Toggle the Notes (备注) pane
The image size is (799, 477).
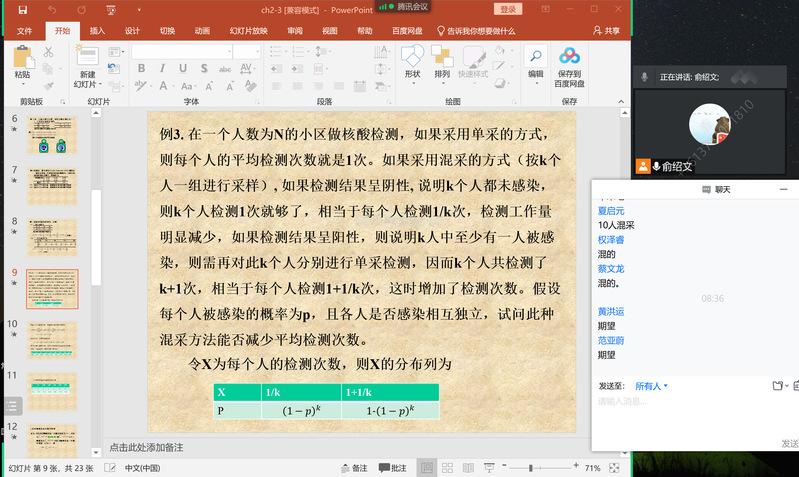click(354, 468)
